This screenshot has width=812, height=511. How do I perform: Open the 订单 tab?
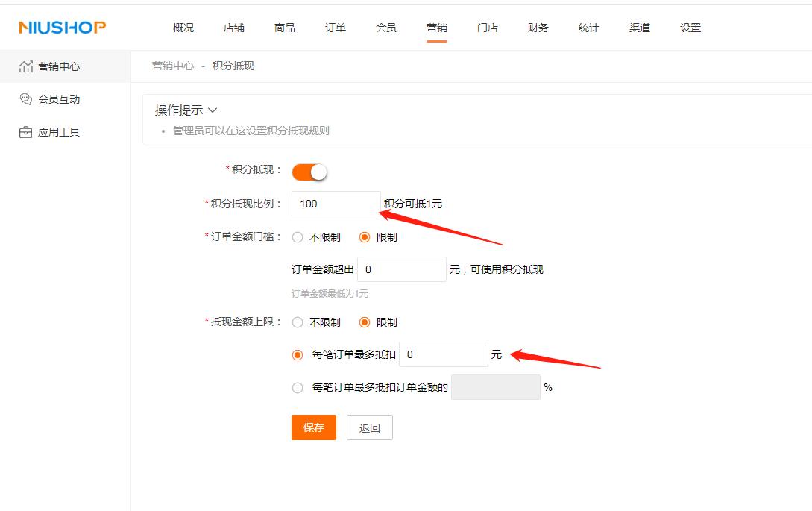click(x=335, y=27)
